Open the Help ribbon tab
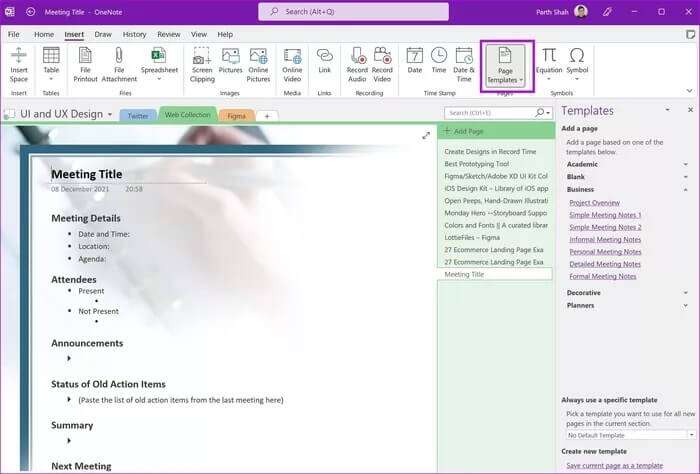Screen dimensions: 700x474 225,34
